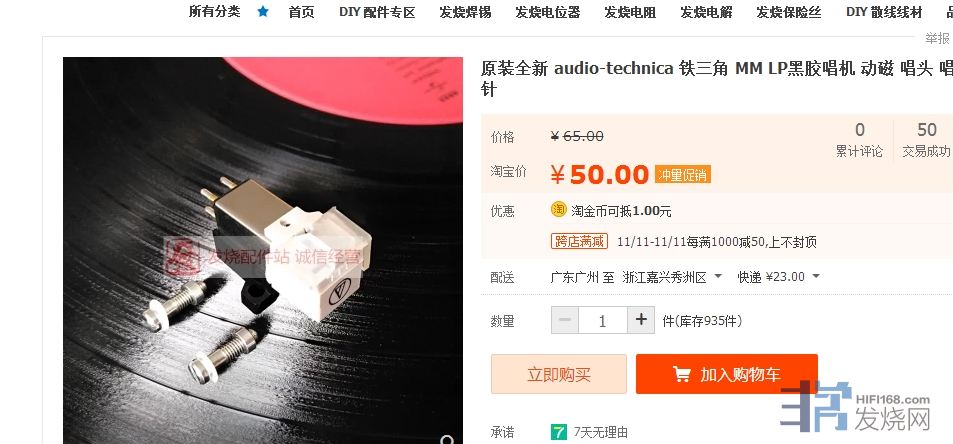Select the 发烧电位器 navigation item
This screenshot has height=444, width=953.
(548, 12)
